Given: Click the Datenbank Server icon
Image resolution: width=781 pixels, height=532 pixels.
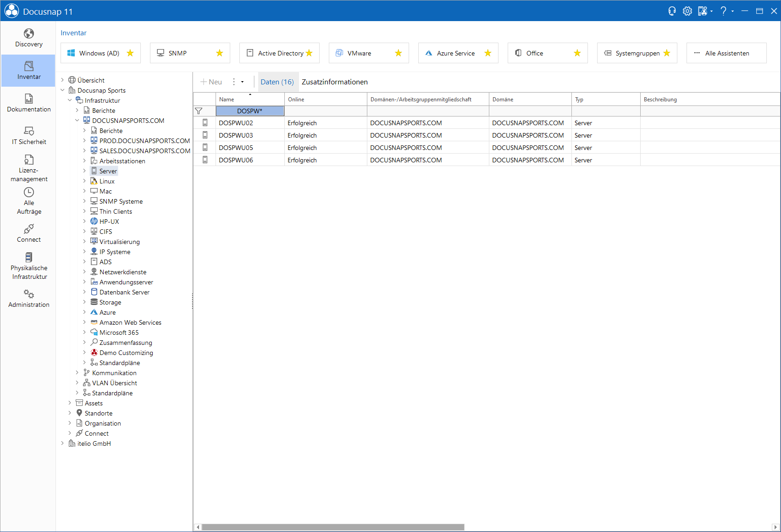Looking at the screenshot, I should (x=94, y=292).
